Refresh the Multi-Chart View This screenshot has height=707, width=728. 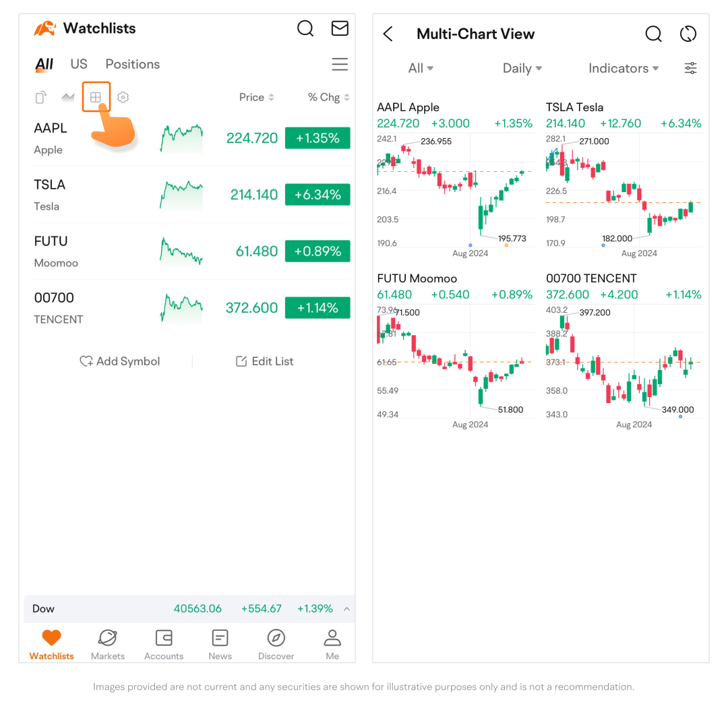(x=688, y=34)
